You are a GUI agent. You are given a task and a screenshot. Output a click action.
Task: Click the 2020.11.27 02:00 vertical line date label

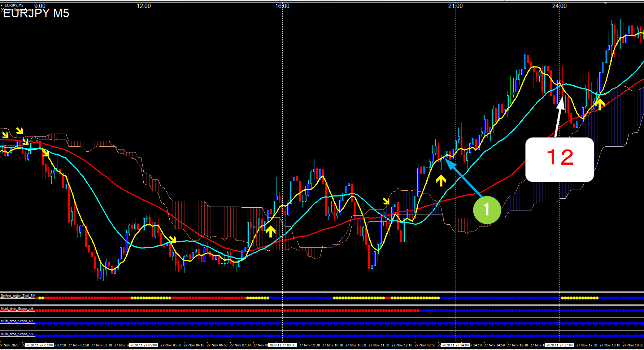[40, 345]
